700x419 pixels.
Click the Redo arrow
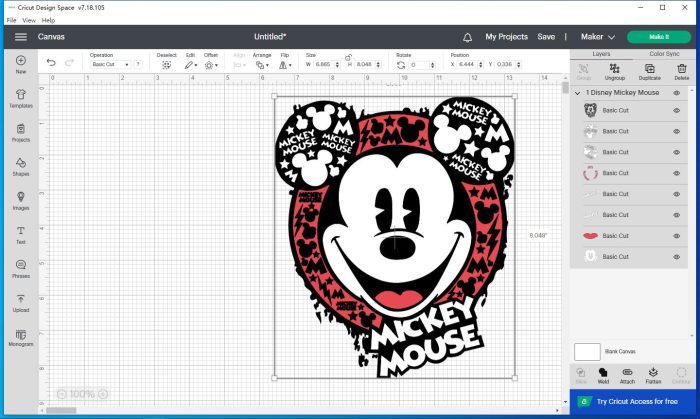pyautogui.click(x=69, y=63)
